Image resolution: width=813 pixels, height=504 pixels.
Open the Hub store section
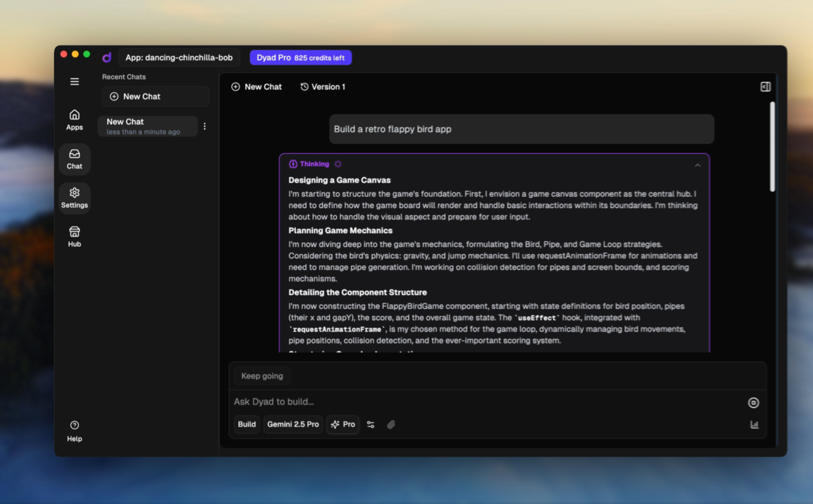75,237
